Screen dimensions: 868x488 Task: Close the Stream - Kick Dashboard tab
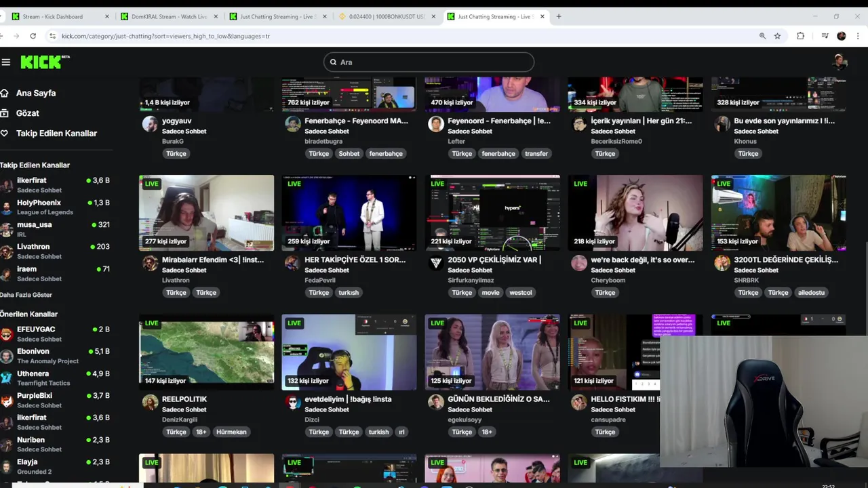coord(107,16)
